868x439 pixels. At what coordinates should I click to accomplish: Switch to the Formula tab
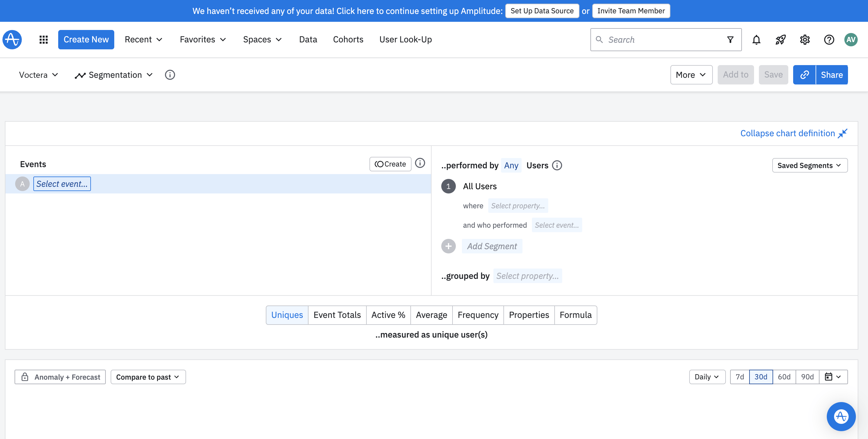(x=576, y=315)
